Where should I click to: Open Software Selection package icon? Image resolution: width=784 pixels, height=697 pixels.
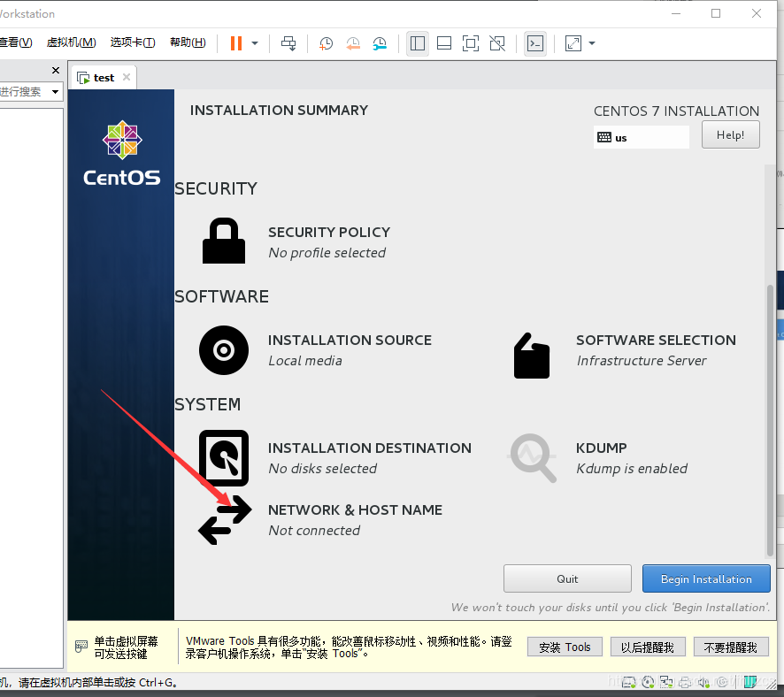point(532,356)
